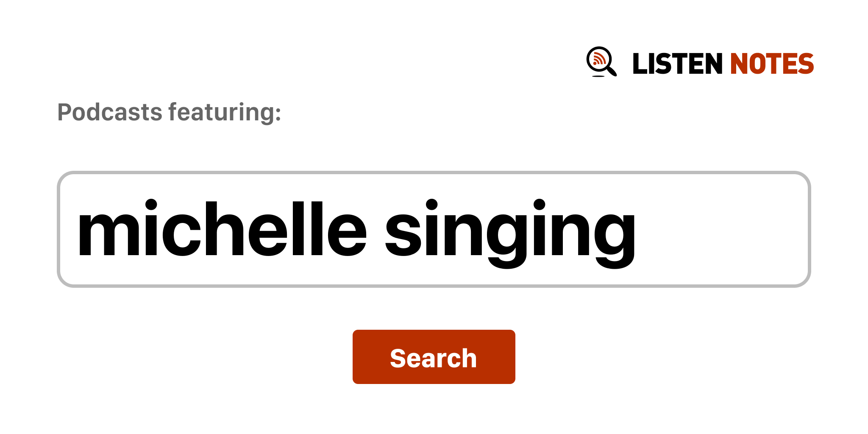Click the black "LISTEN" wordmark
The width and height of the screenshot is (868, 434).
(677, 64)
